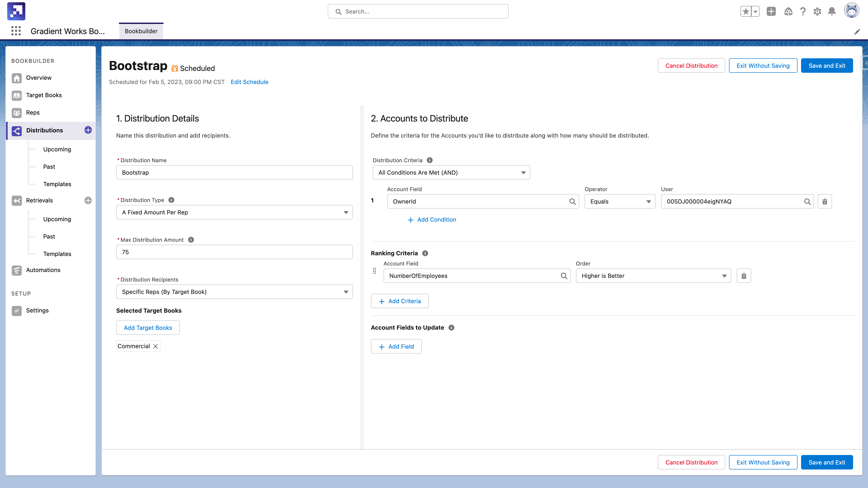This screenshot has height=488, width=868.
Task: Open the notifications bell
Action: click(832, 12)
